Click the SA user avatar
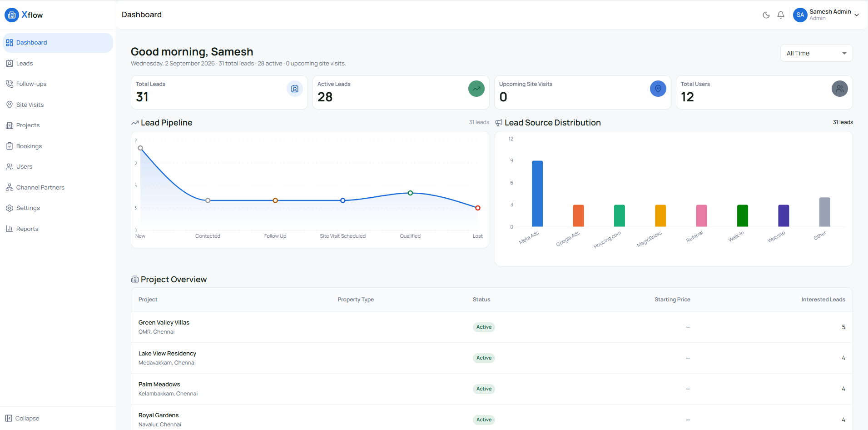 800,15
